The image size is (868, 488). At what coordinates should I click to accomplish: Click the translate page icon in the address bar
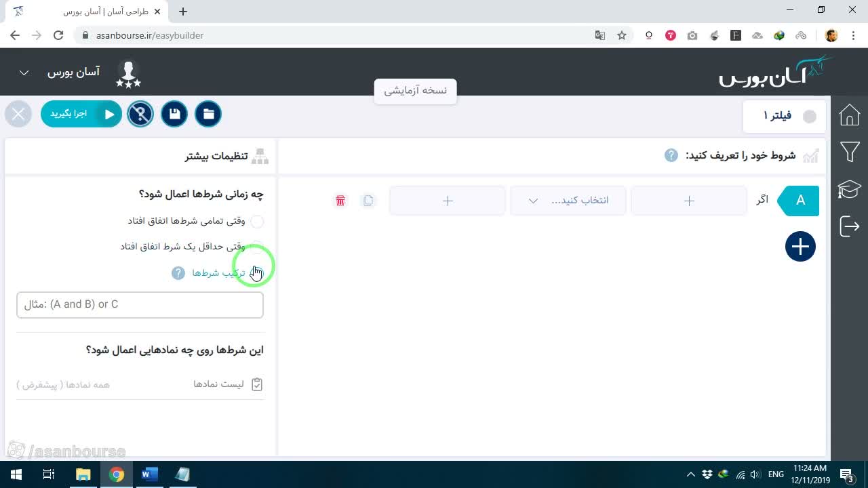point(600,35)
